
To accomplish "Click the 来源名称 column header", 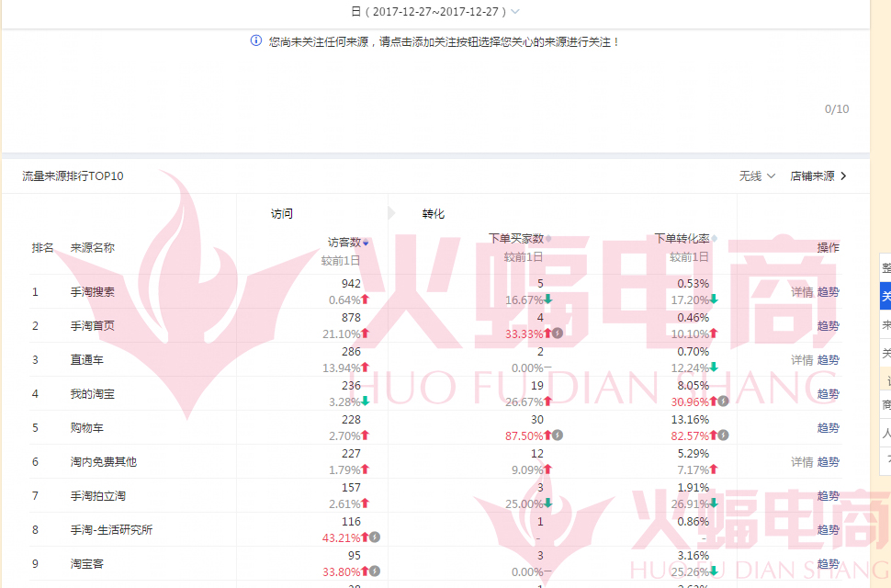I will [93, 248].
